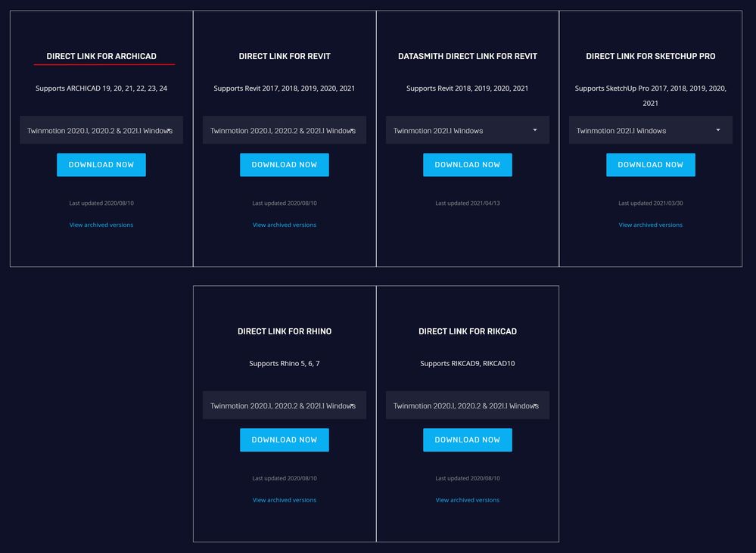Viewport: 756px width, 553px height.
Task: Click the Direct Link for ARCHICAD heading
Action: coord(101,56)
